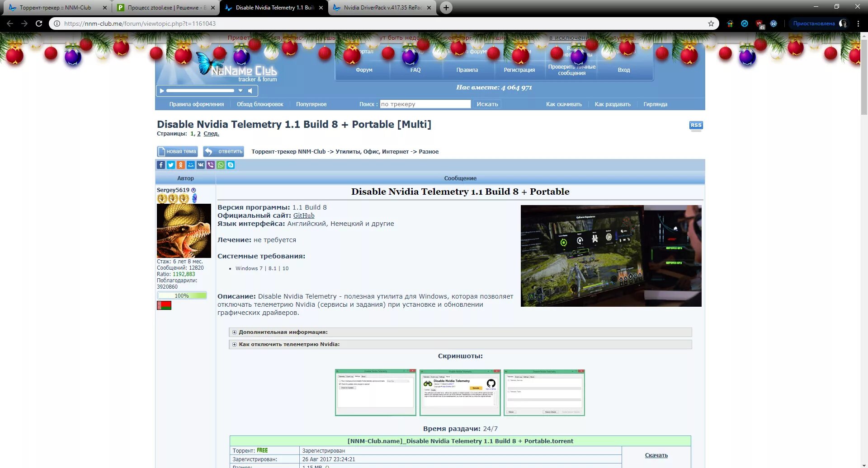Screen dimensions: 868x468
Task: Click the новая тема button
Action: (x=177, y=151)
